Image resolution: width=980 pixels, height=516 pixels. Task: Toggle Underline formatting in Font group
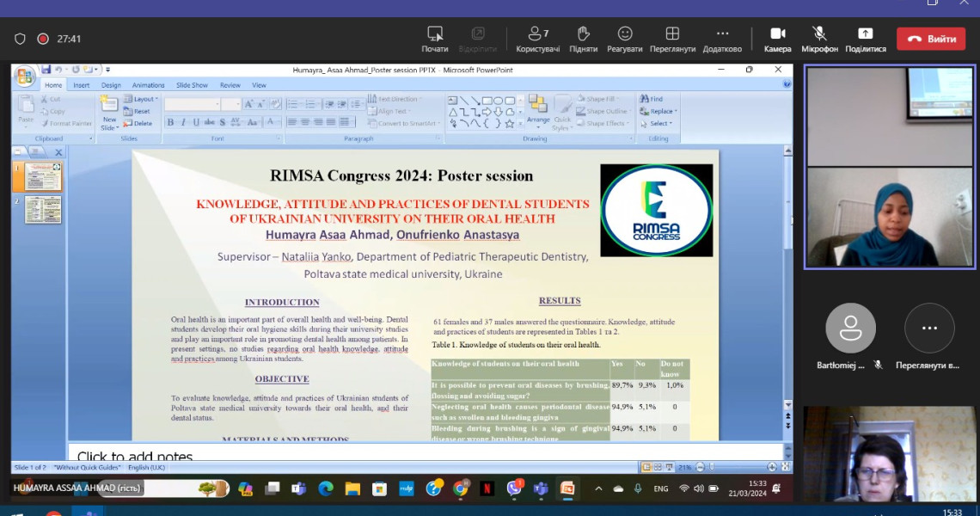(196, 123)
